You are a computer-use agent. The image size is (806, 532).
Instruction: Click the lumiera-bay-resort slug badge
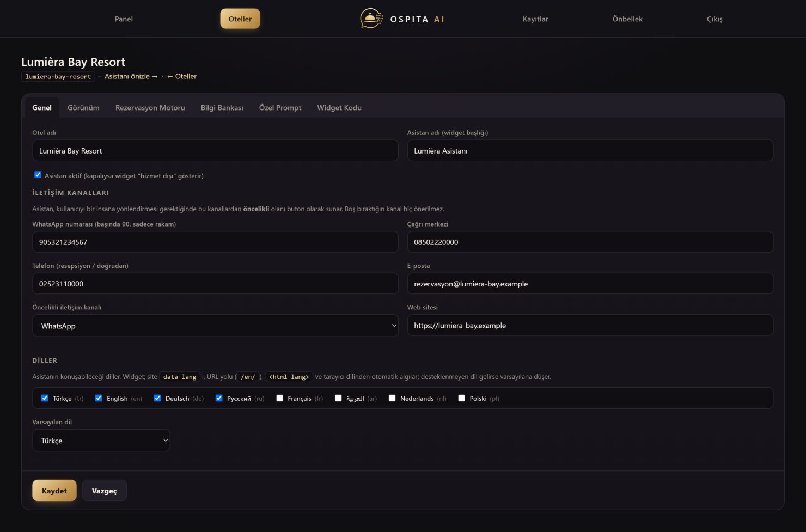click(58, 77)
